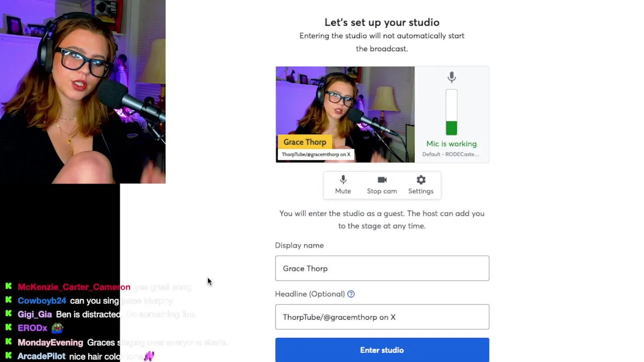Image resolution: width=644 pixels, height=362 pixels.
Task: Mute the microphone
Action: pyautogui.click(x=343, y=185)
